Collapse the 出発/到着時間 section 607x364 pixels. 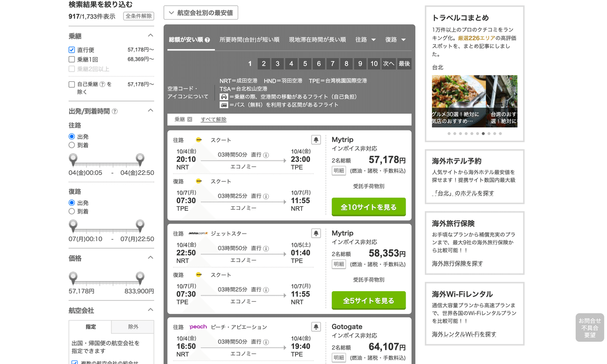point(150,111)
